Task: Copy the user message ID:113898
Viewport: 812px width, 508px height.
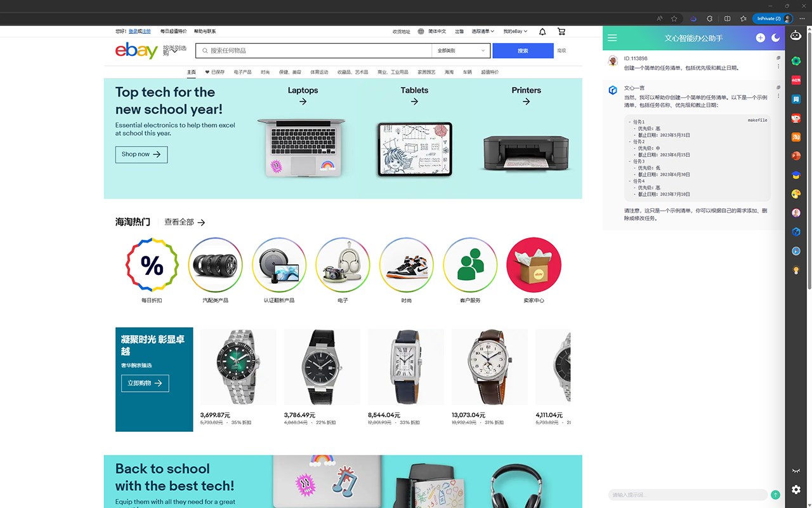Action: pyautogui.click(x=778, y=58)
